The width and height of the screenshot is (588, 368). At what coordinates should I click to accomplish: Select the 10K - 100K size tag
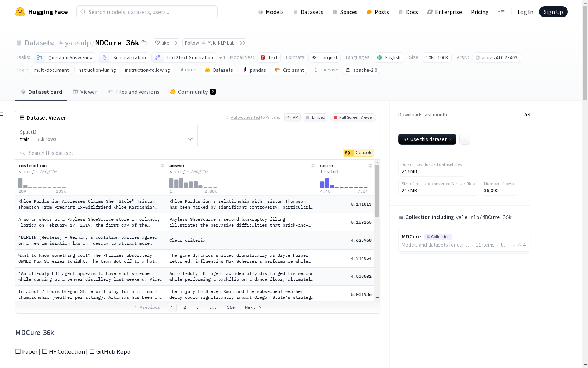437,57
